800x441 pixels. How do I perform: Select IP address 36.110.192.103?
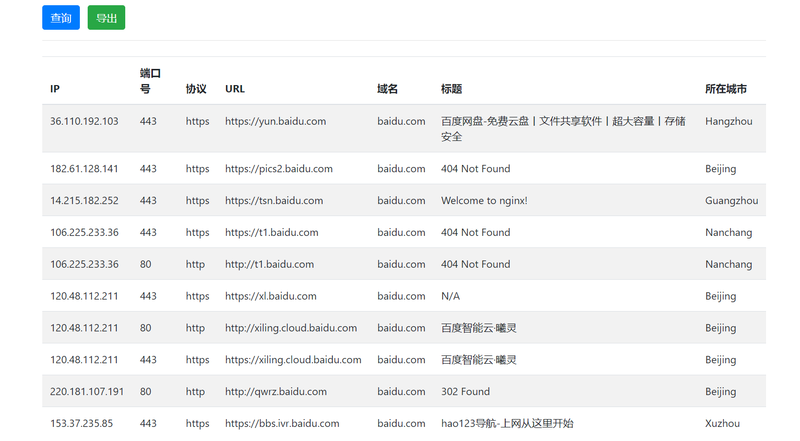pyautogui.click(x=84, y=121)
